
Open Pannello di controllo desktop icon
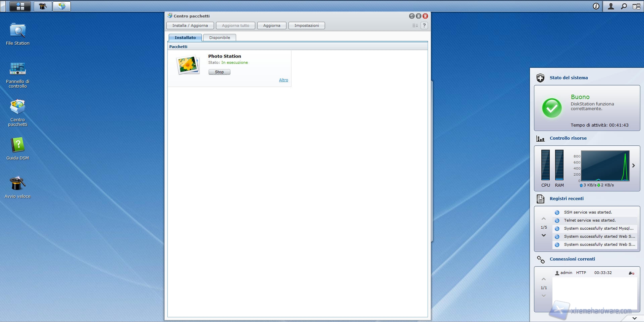pos(17,69)
